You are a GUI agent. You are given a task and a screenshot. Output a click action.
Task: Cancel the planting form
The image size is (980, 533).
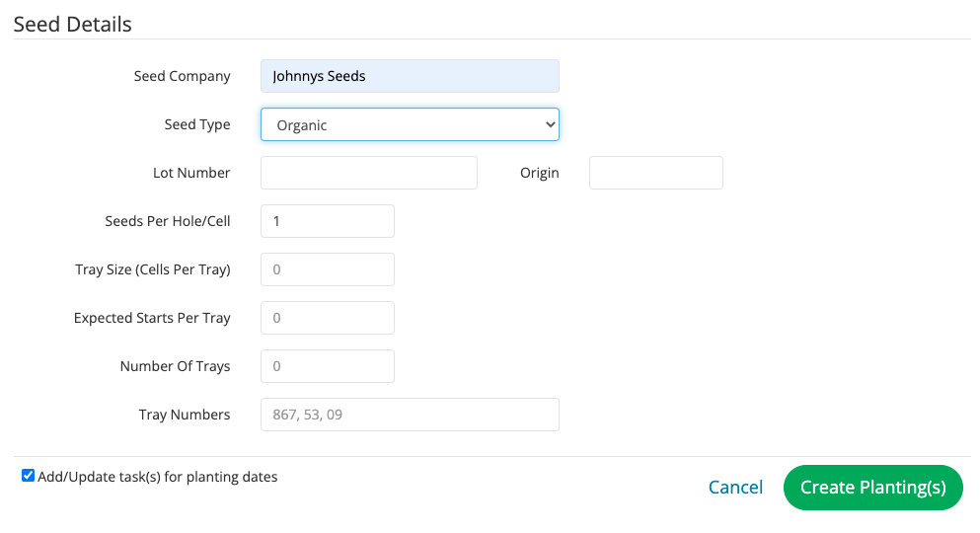click(735, 488)
